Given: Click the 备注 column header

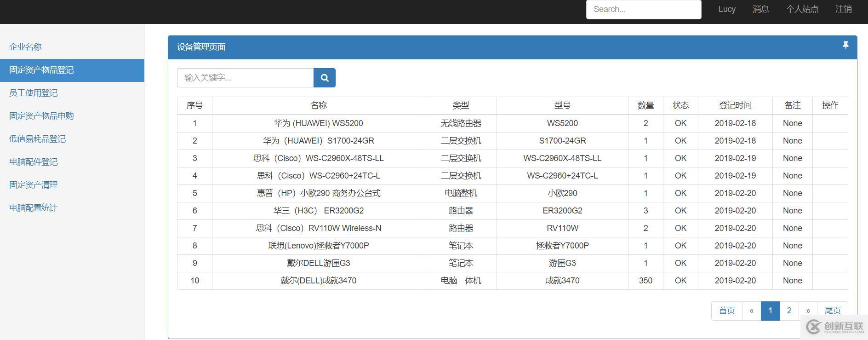Looking at the screenshot, I should pos(793,105).
